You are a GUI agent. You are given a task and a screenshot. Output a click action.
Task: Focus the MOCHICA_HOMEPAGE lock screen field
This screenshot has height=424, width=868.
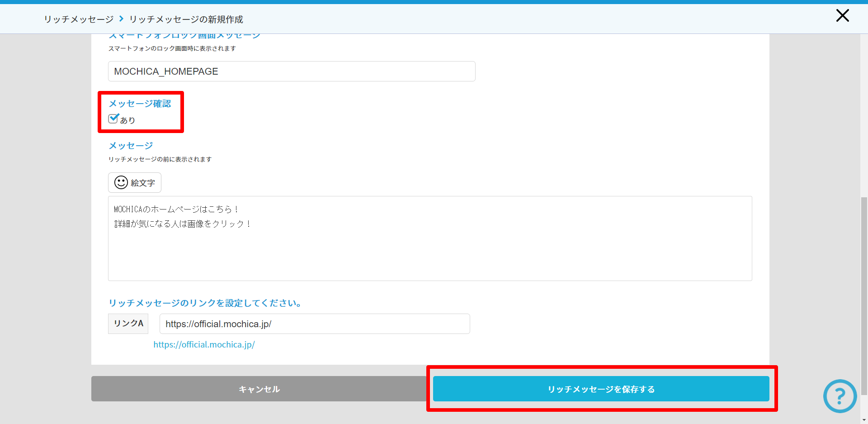(292, 71)
